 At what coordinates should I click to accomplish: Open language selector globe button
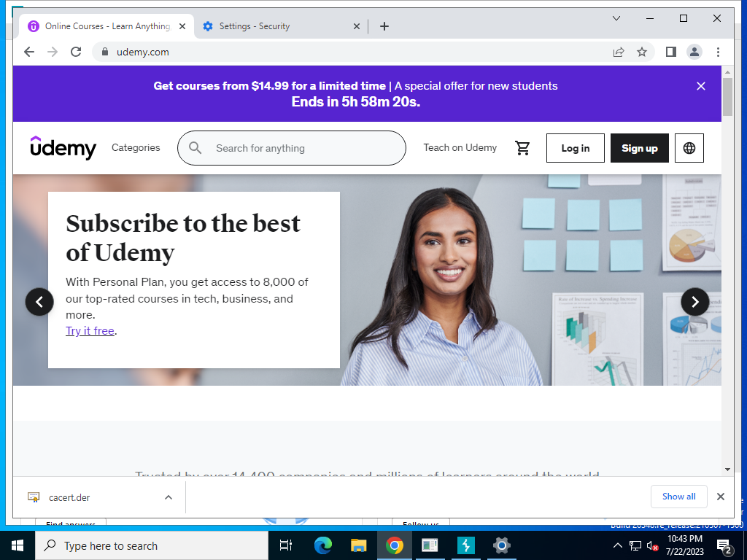689,148
